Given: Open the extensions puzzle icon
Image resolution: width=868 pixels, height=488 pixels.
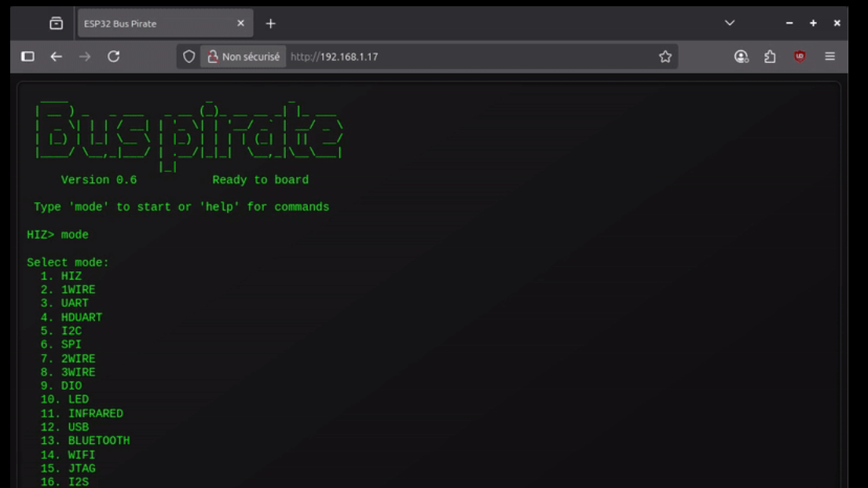Looking at the screenshot, I should (770, 57).
